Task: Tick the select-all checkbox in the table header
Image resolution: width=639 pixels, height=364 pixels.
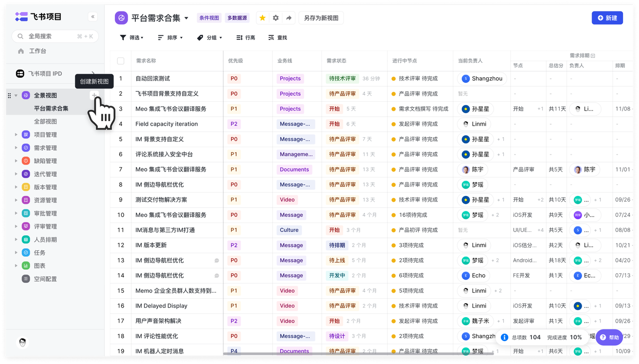Action: (x=121, y=61)
